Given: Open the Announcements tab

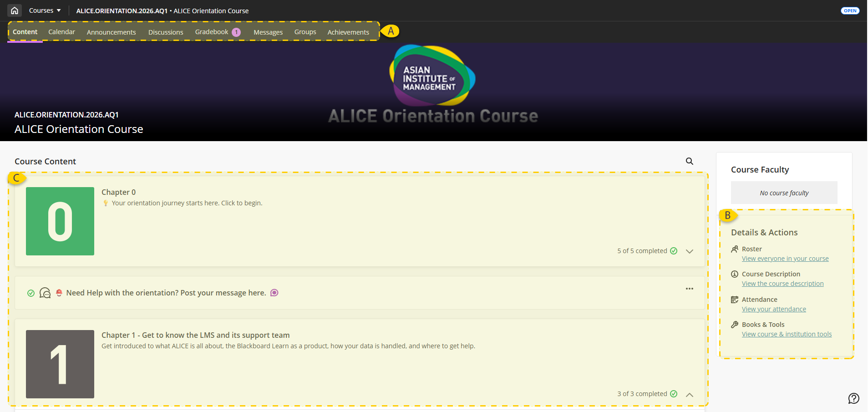Looking at the screenshot, I should click(x=112, y=32).
